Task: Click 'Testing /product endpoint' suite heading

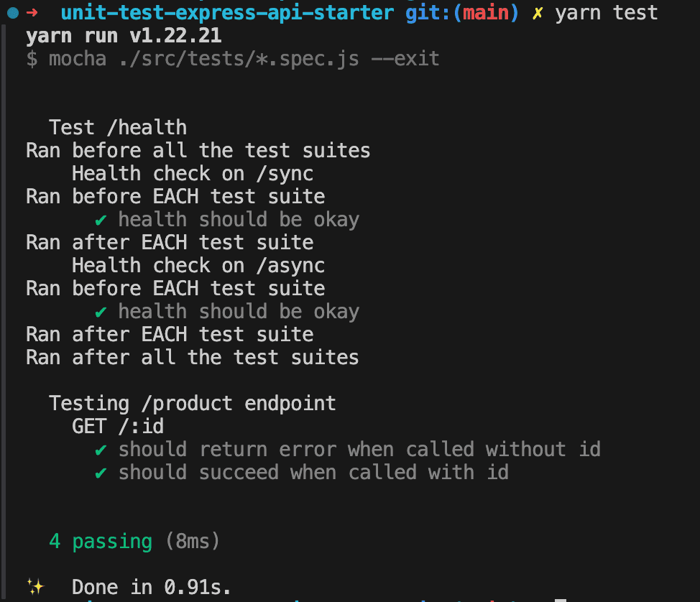Action: [193, 404]
